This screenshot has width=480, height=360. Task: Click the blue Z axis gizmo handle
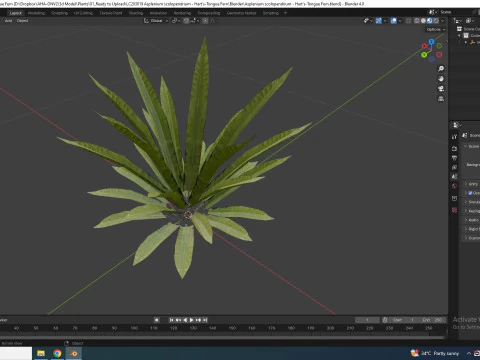click(x=432, y=42)
